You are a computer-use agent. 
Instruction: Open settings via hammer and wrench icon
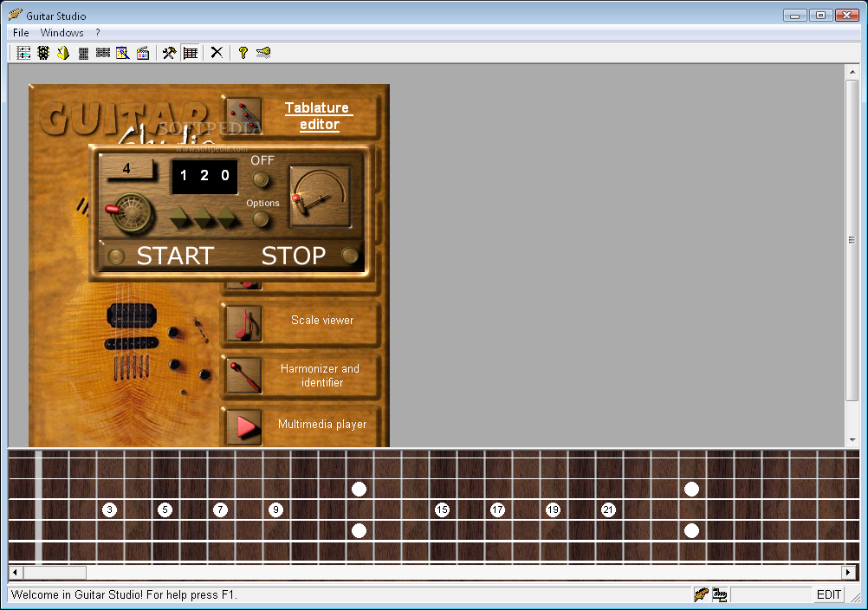point(170,53)
